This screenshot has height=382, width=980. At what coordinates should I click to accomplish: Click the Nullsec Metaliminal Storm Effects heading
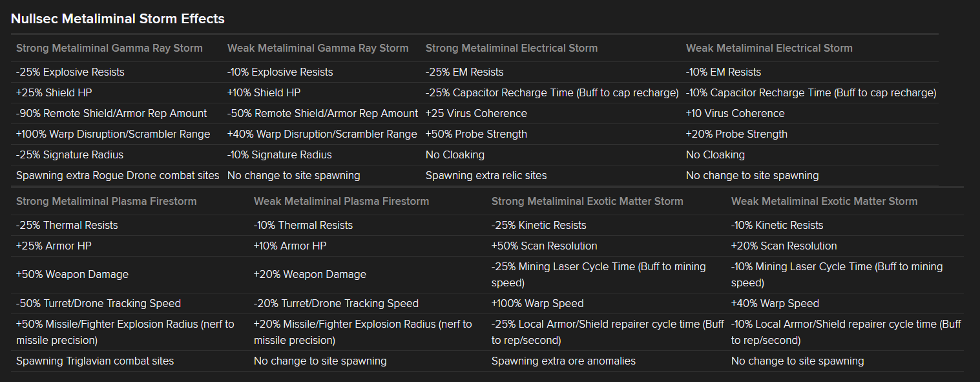(118, 19)
